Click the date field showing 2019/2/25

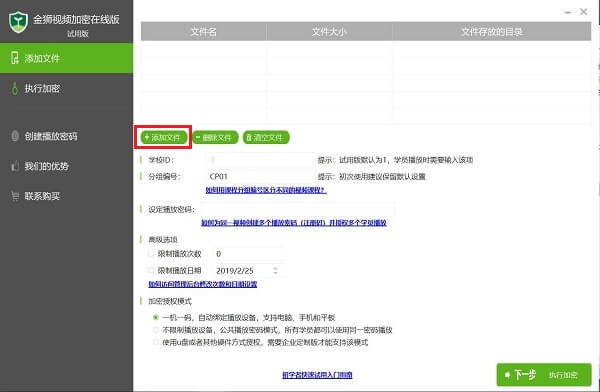coord(248,271)
